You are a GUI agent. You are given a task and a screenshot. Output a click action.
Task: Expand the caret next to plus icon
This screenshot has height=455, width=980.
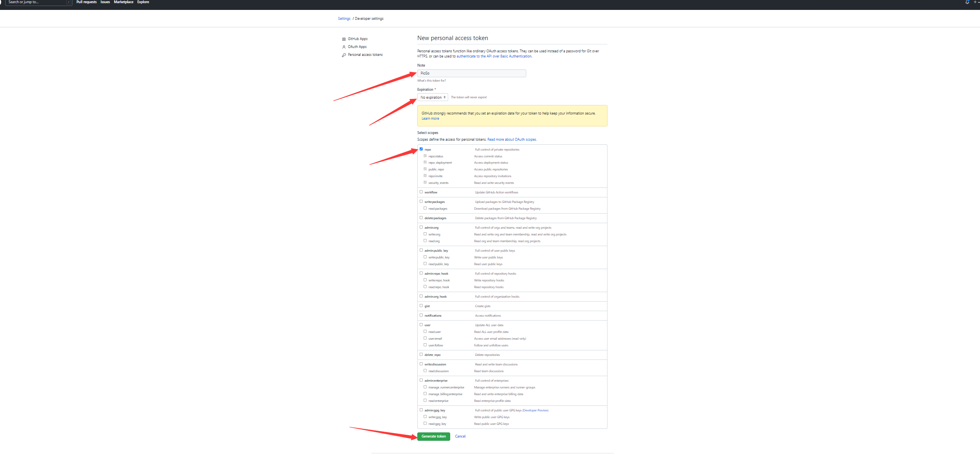(979, 2)
